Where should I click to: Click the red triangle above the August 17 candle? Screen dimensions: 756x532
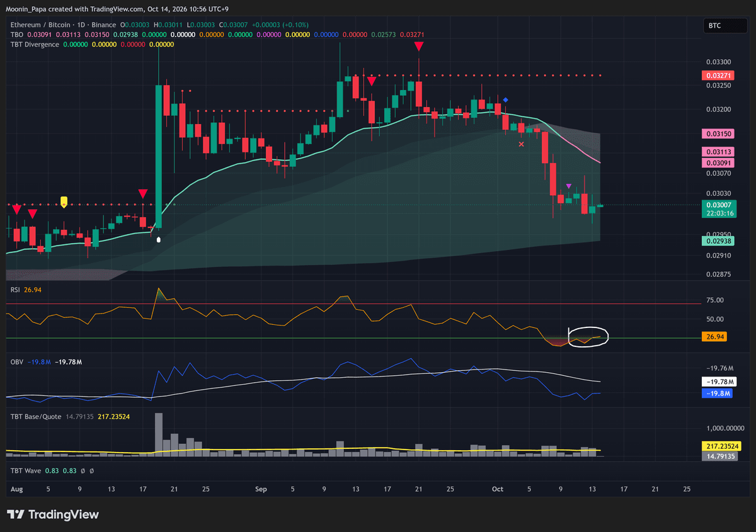pyautogui.click(x=143, y=193)
